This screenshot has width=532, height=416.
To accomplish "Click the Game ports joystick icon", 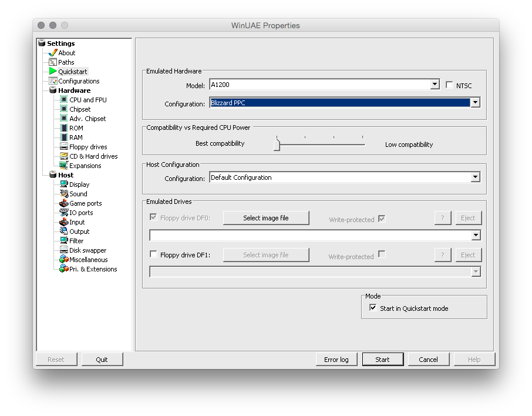I will click(x=64, y=203).
